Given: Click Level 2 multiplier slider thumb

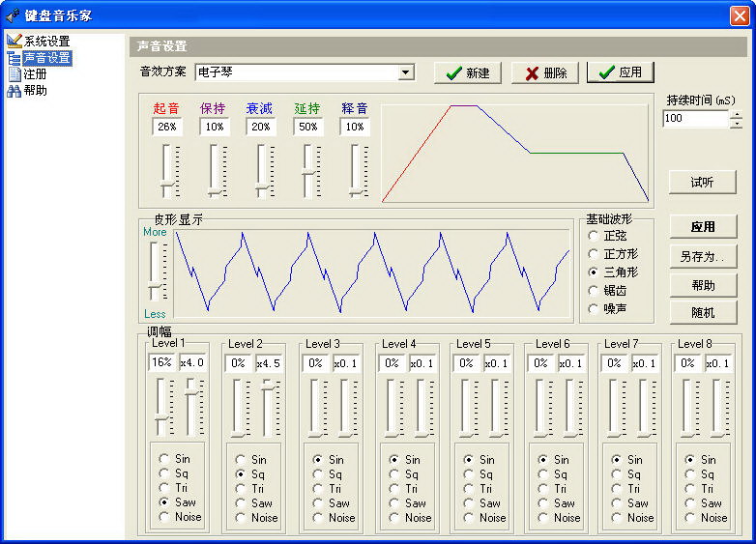Looking at the screenshot, I should (268, 387).
